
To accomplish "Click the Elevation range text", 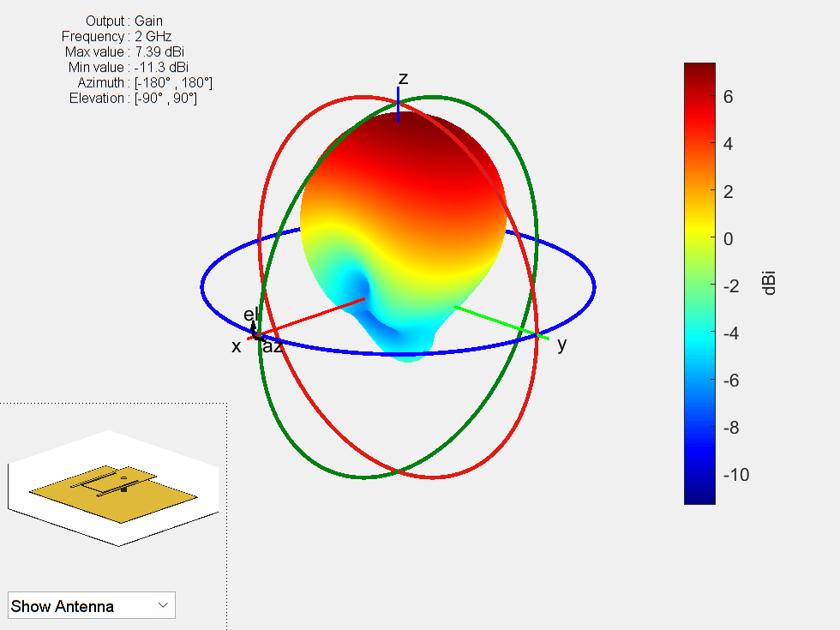I will click(x=133, y=99).
